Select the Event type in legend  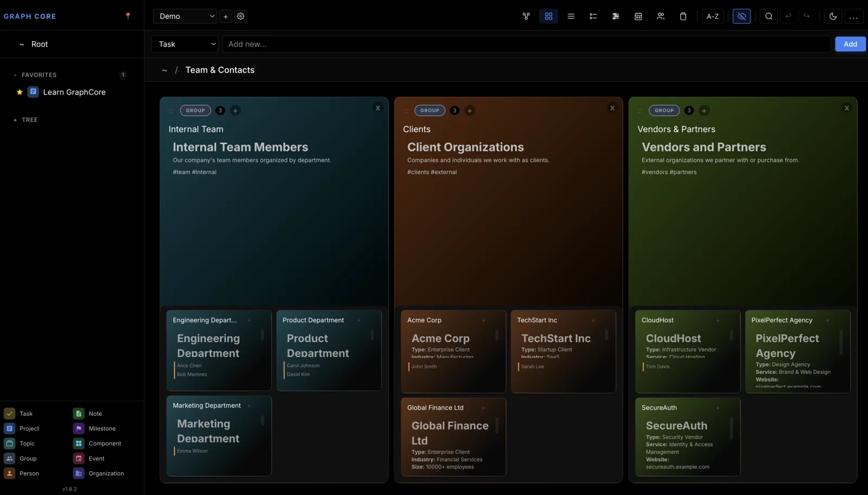(x=89, y=459)
